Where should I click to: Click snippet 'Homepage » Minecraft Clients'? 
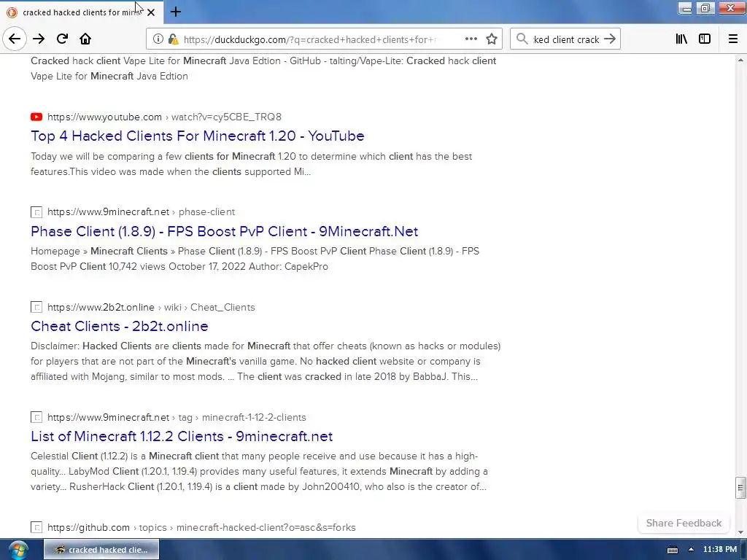pos(255,259)
